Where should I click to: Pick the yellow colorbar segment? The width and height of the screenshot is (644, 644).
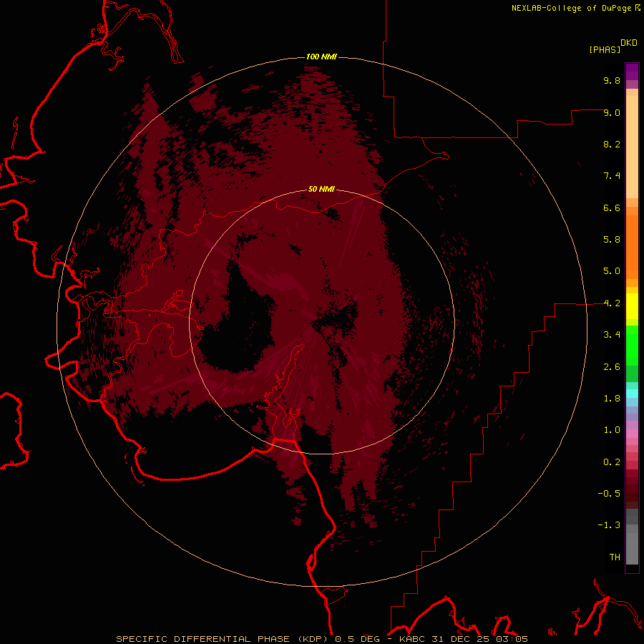click(x=632, y=306)
